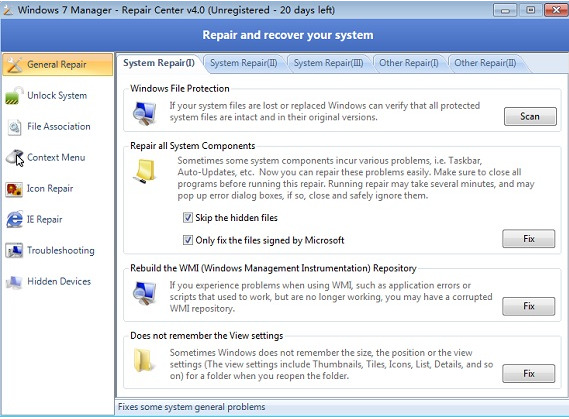The image size is (569, 419).
Task: Toggle Skip the hidden files checkbox
Action: 188,218
